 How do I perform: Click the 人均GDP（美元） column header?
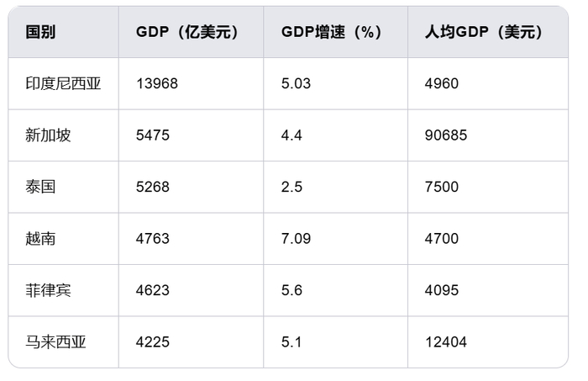click(485, 32)
